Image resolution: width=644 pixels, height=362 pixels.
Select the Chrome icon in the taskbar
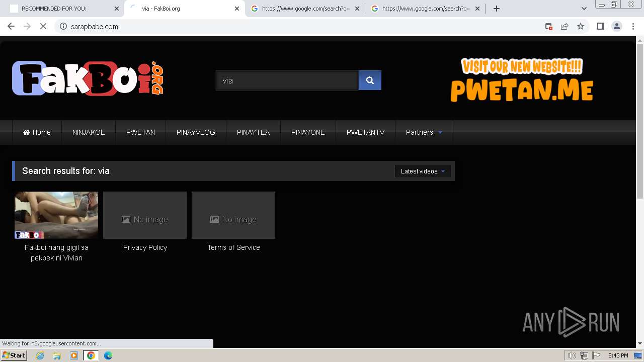[91, 355]
